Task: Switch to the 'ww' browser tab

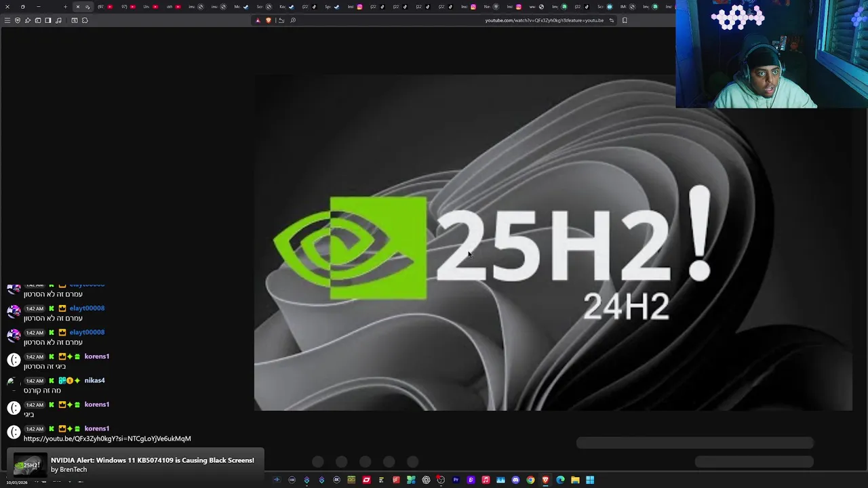Action: coord(536,7)
